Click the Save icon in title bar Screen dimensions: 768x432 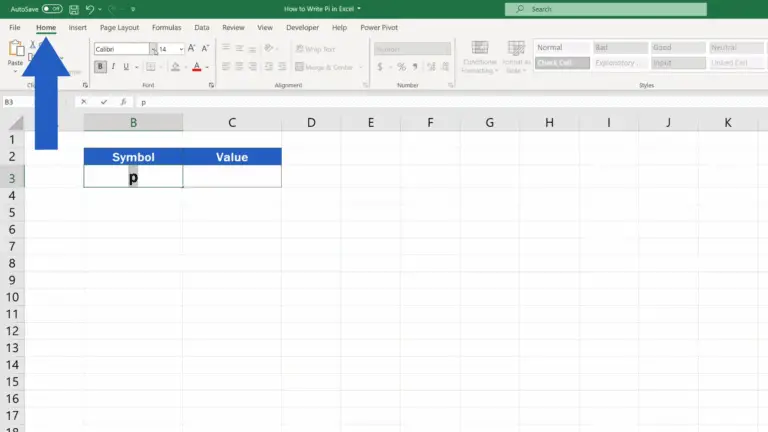point(74,9)
